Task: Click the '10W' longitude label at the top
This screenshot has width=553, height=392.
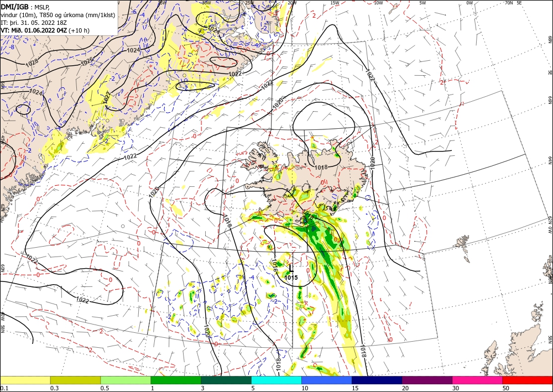Action: (378, 3)
